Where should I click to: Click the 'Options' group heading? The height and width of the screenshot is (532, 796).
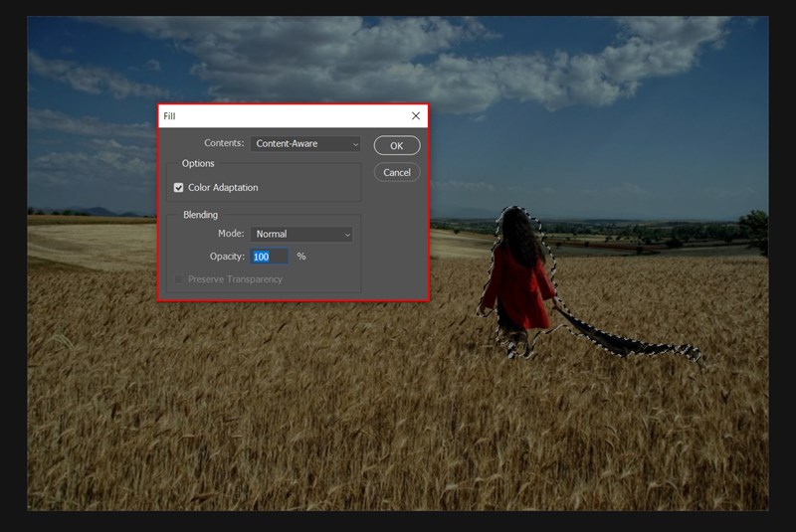tap(198, 163)
